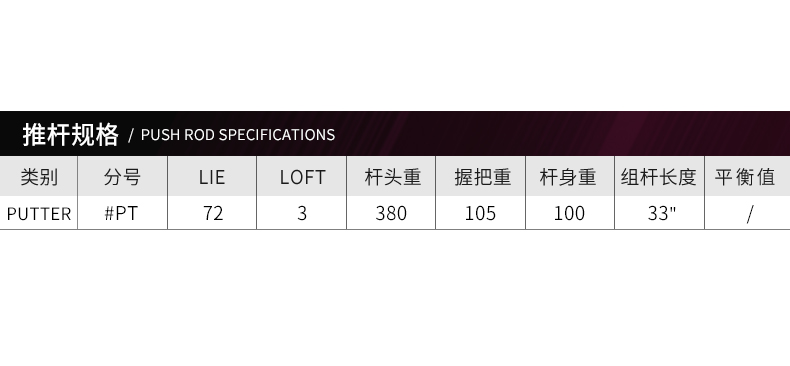790x366 pixels.
Task: Click the PUSH ROD SPECIFICATIONS subtitle
Action: point(238,135)
